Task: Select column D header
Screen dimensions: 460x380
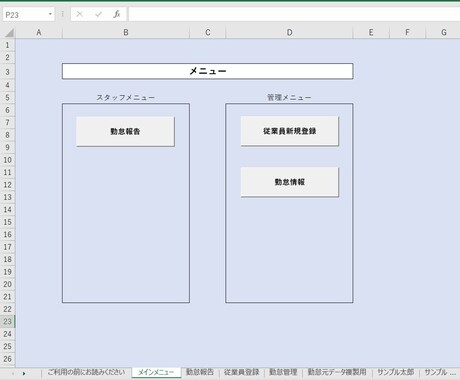Action: pyautogui.click(x=289, y=33)
